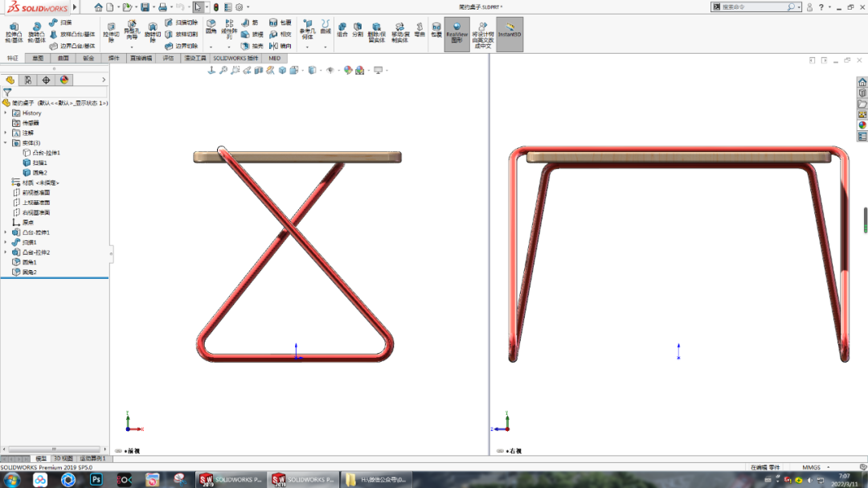The height and width of the screenshot is (488, 868).
Task: Click the Edit Appearance color ball icon
Action: tap(348, 71)
